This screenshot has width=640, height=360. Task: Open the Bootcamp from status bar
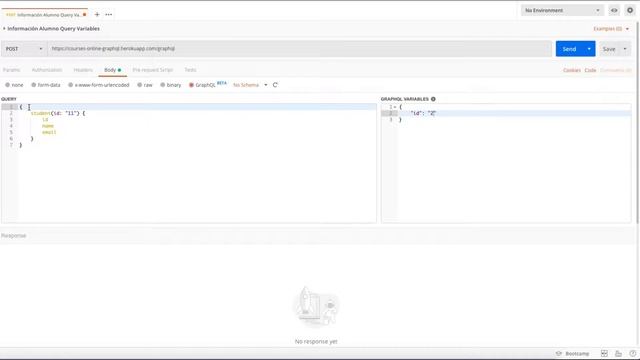click(572, 353)
